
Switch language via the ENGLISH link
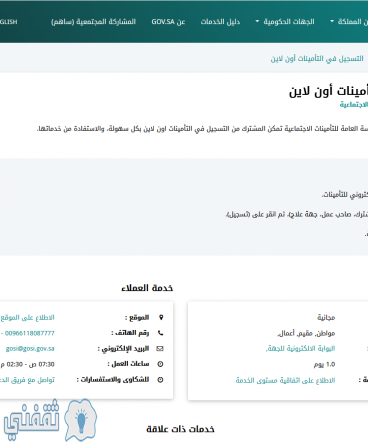click(9, 22)
